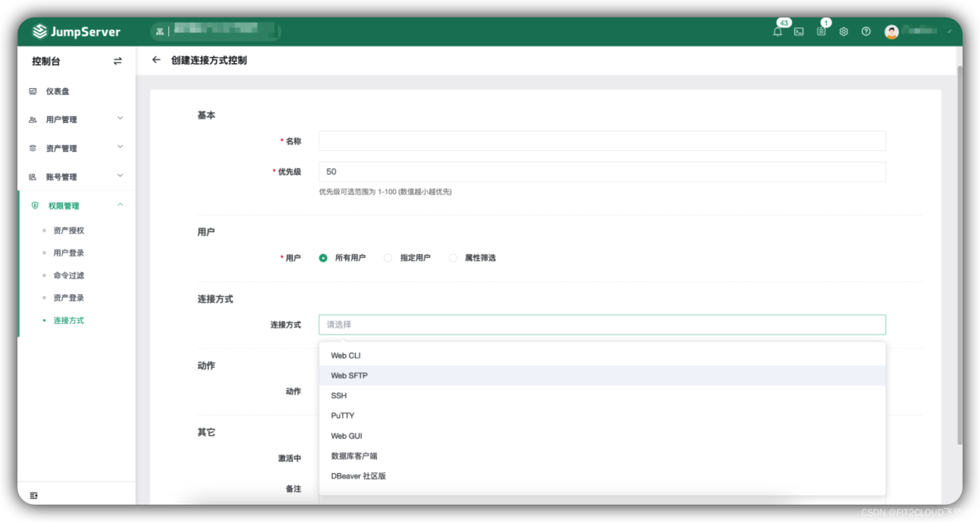Toggle console view switch icon
980x522 pixels.
pyautogui.click(x=118, y=61)
